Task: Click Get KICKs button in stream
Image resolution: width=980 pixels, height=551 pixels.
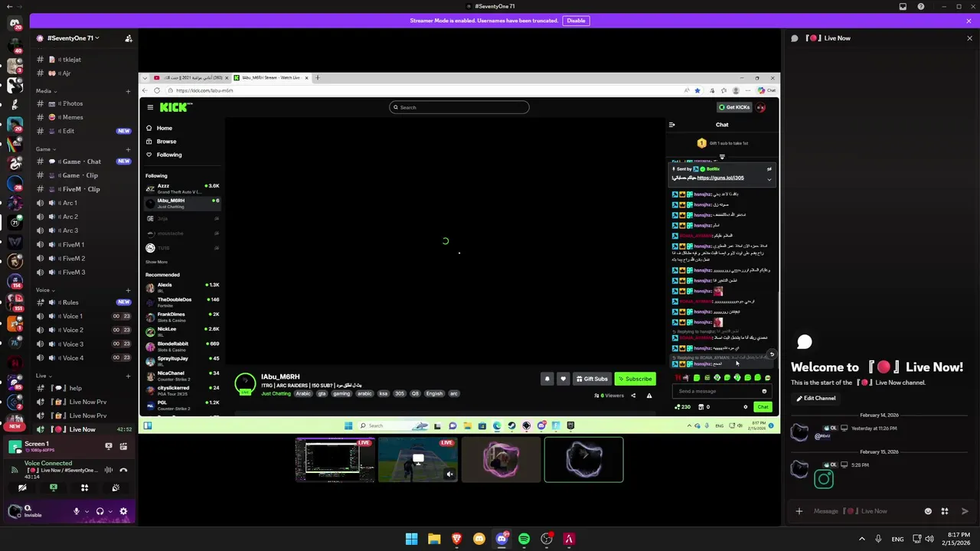Action: tap(734, 107)
